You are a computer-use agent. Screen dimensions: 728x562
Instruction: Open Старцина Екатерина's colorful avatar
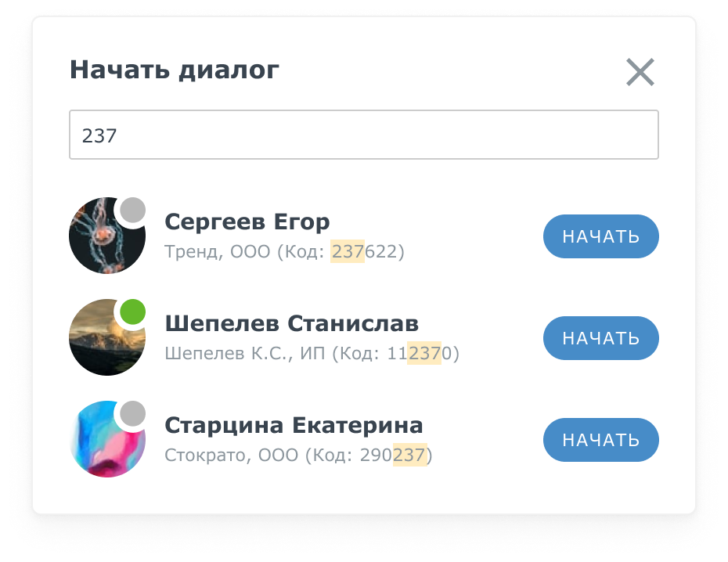pos(106,438)
